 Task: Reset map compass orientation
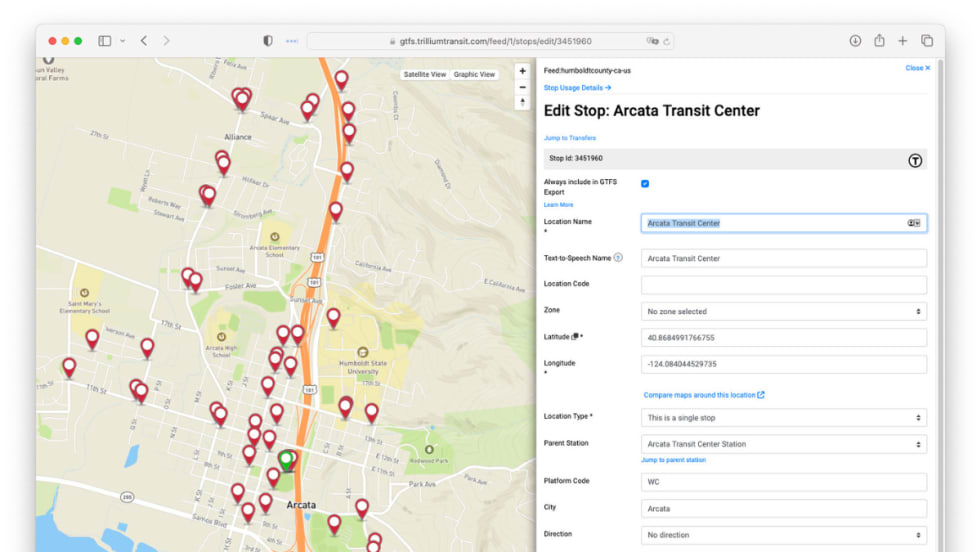coord(522,103)
